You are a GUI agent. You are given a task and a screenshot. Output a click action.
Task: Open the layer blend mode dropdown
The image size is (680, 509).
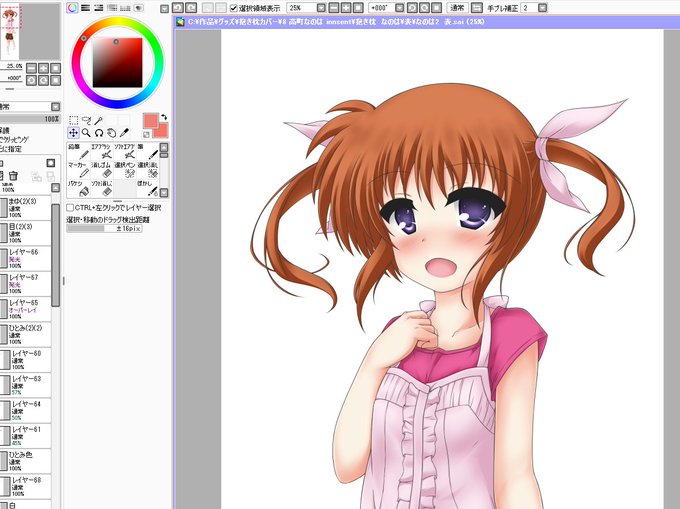[56, 107]
